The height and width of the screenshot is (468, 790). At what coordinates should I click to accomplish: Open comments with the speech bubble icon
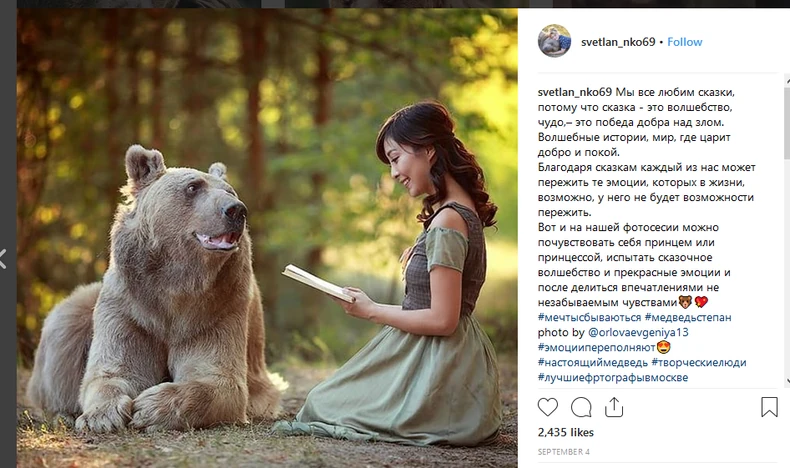581,407
